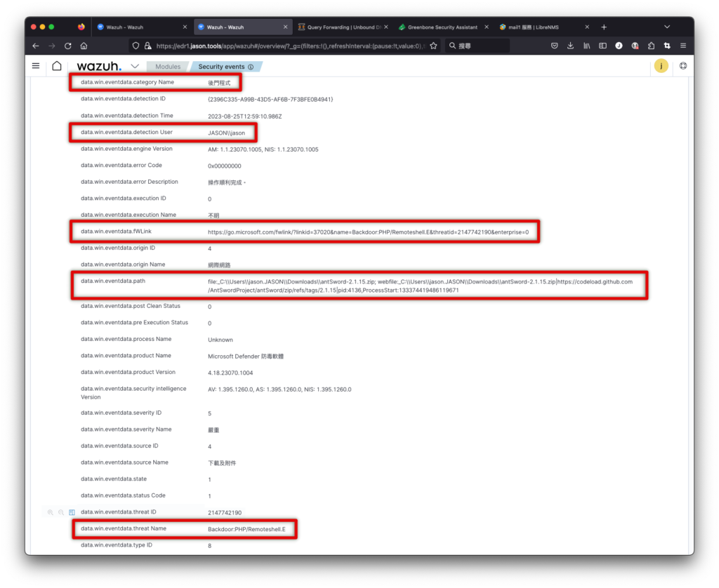Open the Modules breadcrumb tab
The width and height of the screenshot is (719, 588).
click(168, 67)
